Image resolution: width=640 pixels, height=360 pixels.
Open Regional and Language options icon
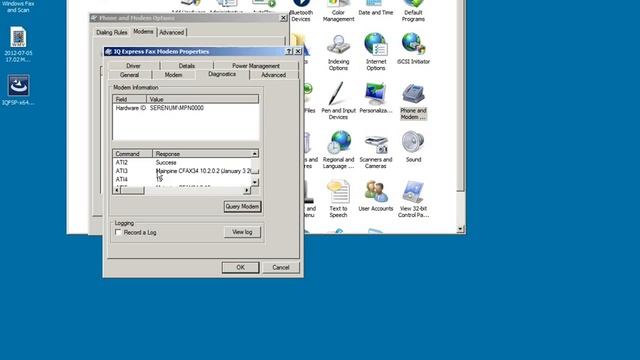pos(338,150)
